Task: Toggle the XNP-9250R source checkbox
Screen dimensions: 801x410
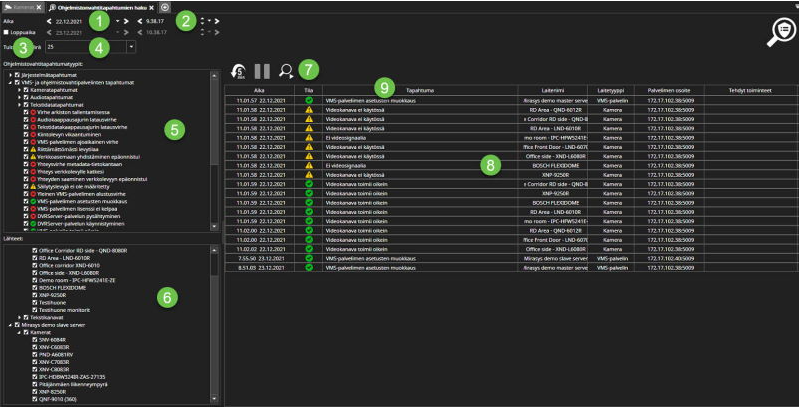Action: (x=35, y=297)
